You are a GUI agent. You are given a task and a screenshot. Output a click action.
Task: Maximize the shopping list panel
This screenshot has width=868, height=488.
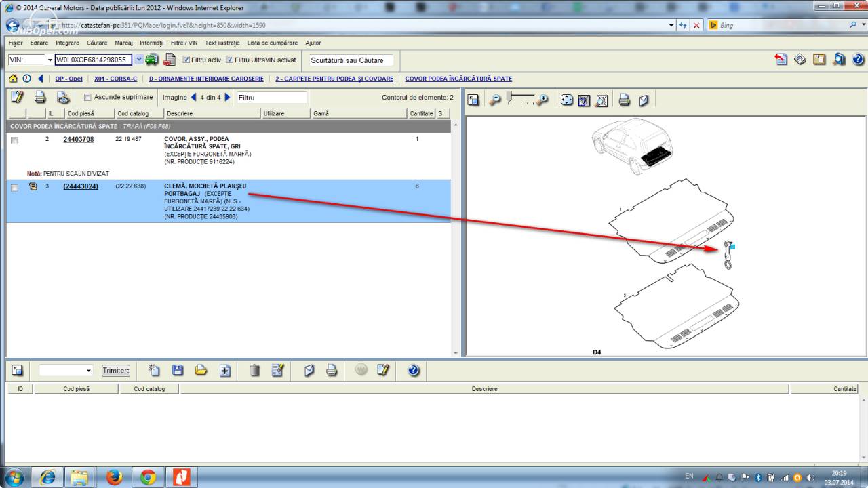pos(18,370)
